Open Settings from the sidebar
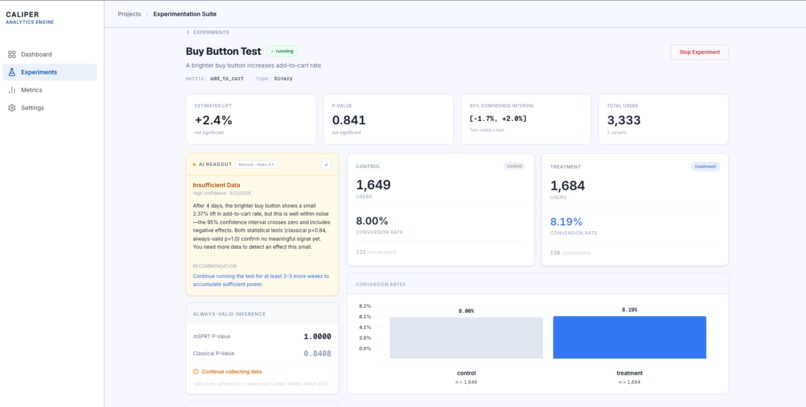 click(50, 108)
